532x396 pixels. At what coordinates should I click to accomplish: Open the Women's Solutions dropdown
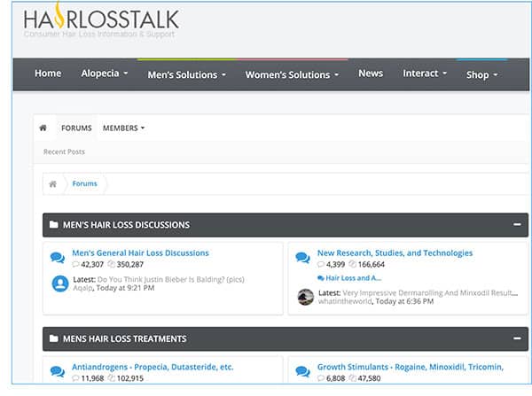(x=292, y=74)
